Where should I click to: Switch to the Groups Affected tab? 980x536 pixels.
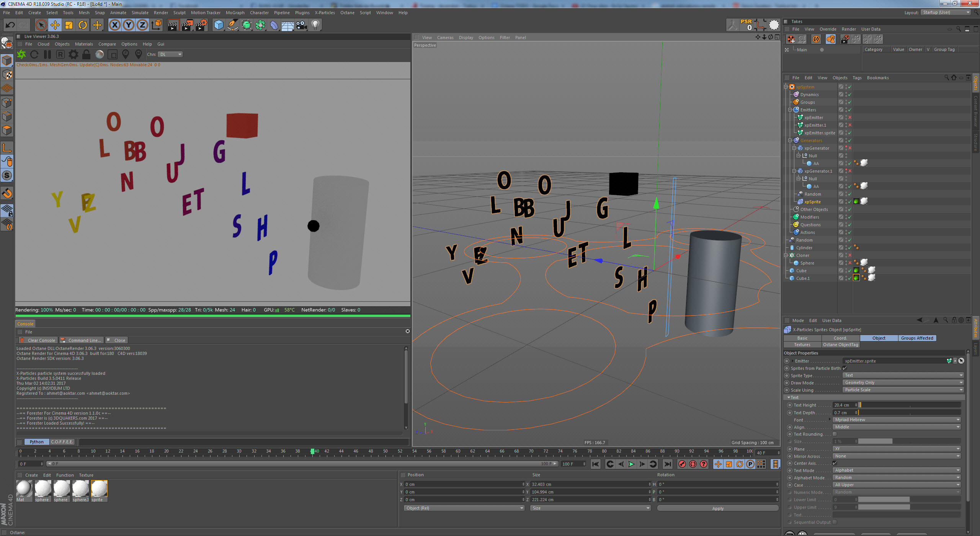click(916, 338)
